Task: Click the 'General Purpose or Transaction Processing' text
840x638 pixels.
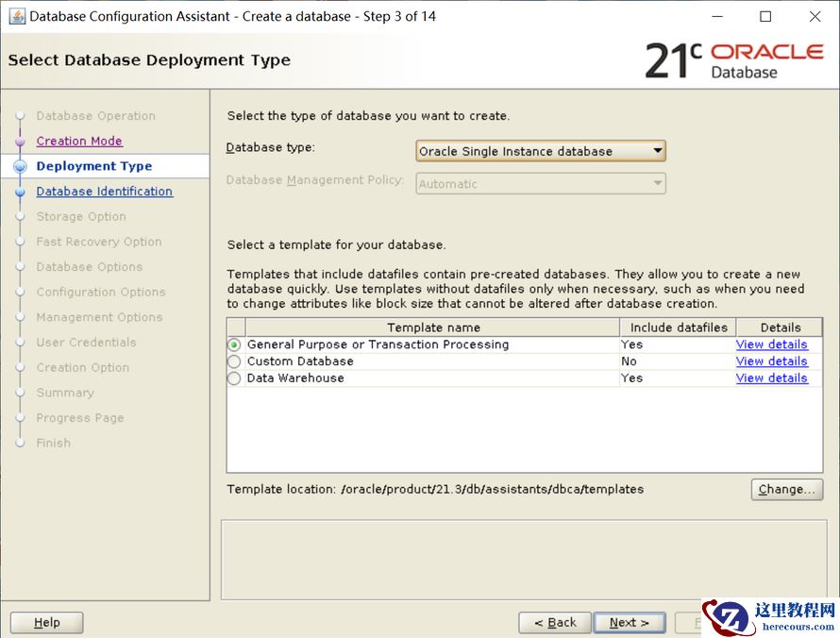Action: click(x=378, y=344)
